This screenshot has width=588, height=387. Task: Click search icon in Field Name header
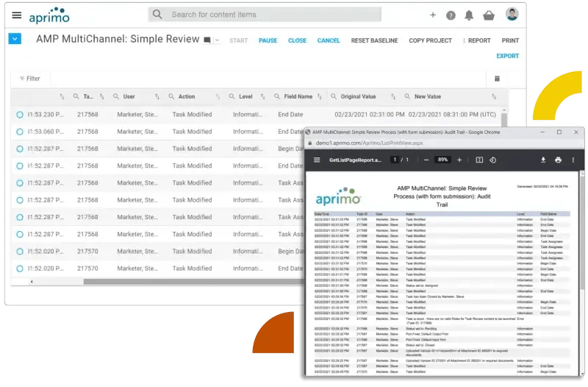point(277,96)
